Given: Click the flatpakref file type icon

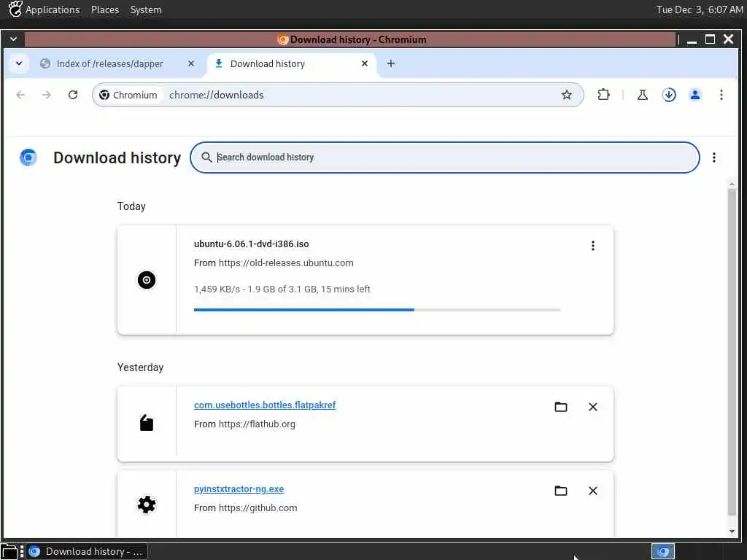Looking at the screenshot, I should (x=146, y=422).
